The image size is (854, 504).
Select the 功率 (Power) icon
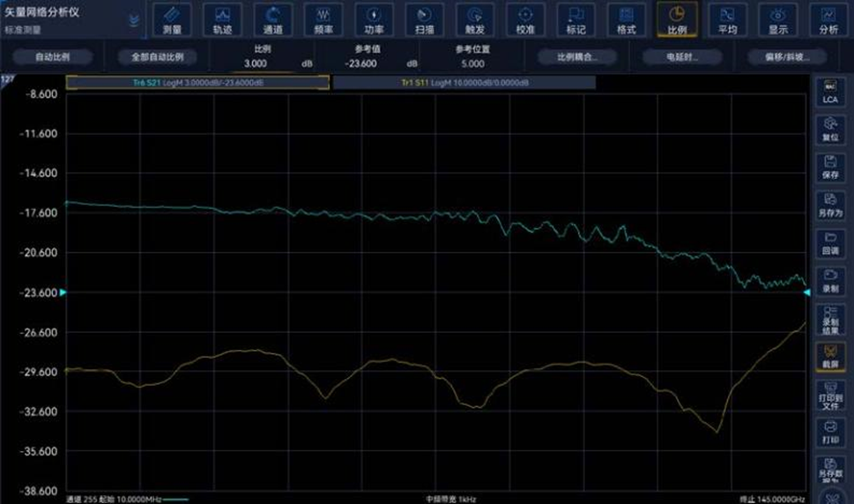point(374,19)
